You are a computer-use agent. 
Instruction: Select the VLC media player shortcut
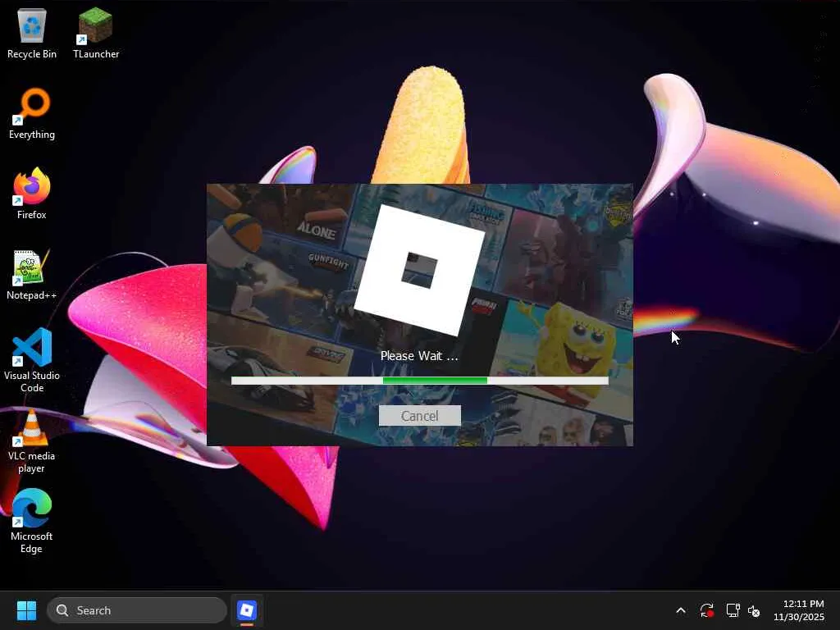point(32,441)
